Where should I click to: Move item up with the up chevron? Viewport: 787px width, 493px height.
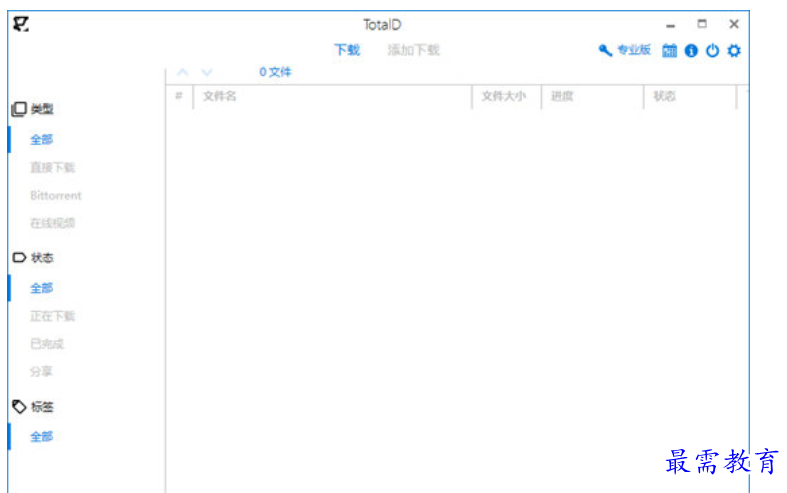pyautogui.click(x=183, y=72)
